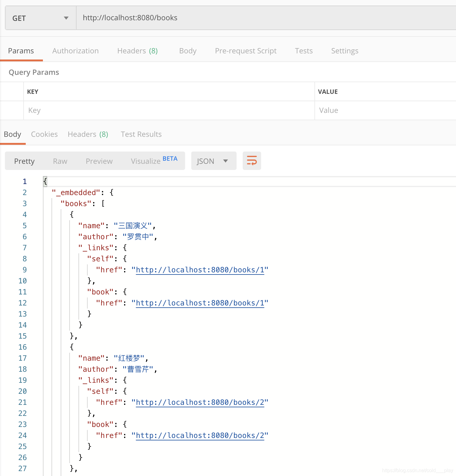Switch to Raw response view

click(60, 161)
